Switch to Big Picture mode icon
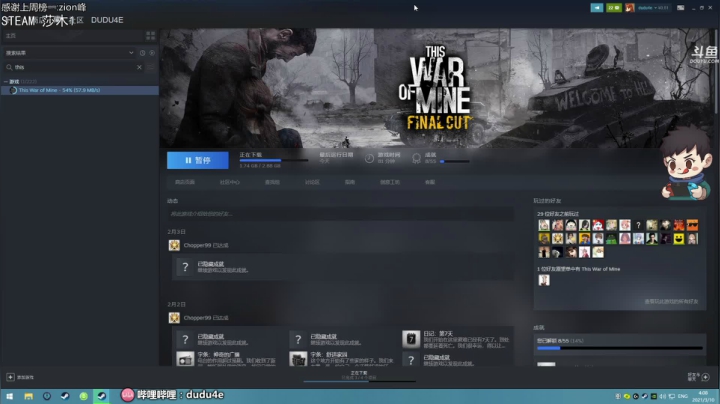Image resolution: width=720 pixels, height=404 pixels. pos(681,8)
